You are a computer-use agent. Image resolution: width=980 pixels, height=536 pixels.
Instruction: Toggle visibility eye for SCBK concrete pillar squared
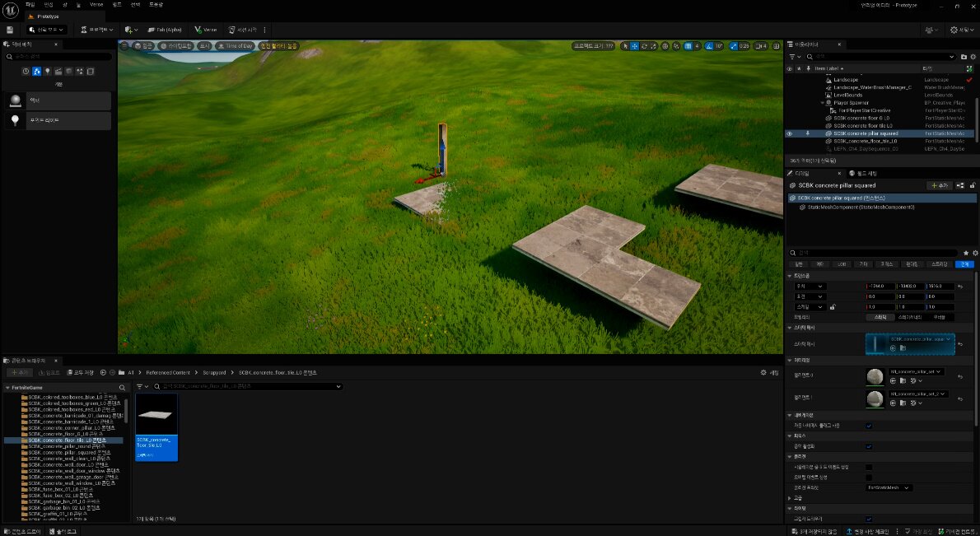790,133
